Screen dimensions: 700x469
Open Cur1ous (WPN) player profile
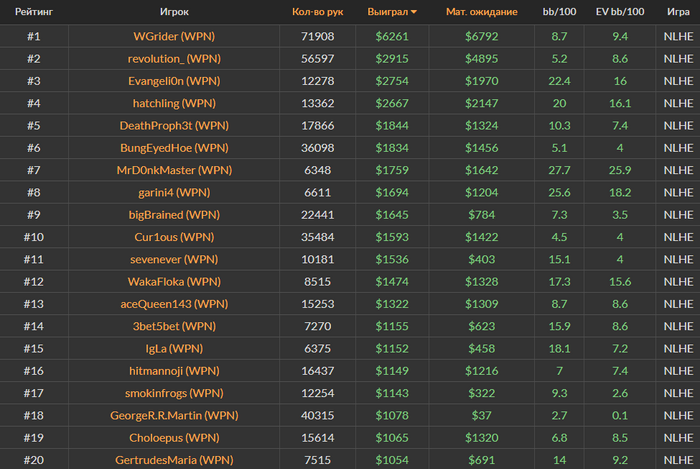pyautogui.click(x=174, y=237)
